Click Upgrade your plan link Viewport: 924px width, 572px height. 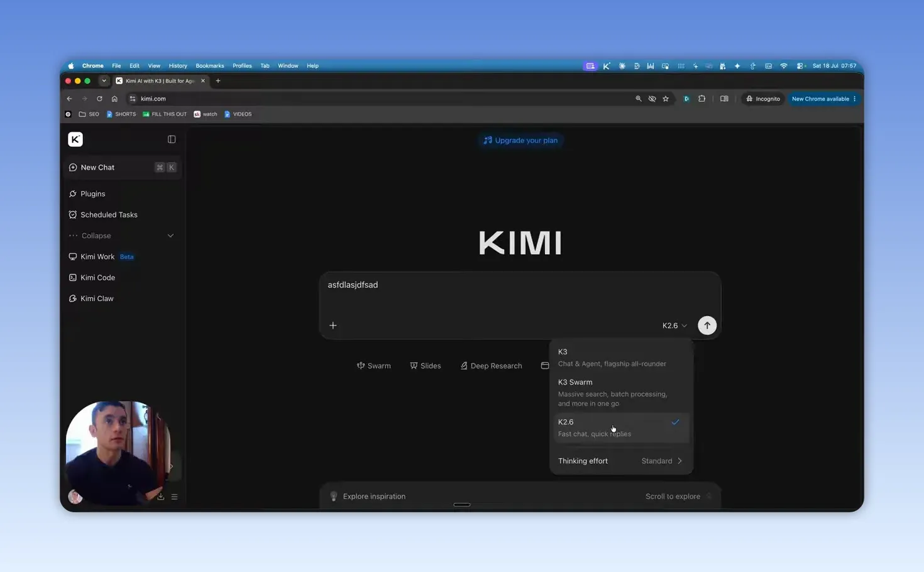click(x=520, y=140)
